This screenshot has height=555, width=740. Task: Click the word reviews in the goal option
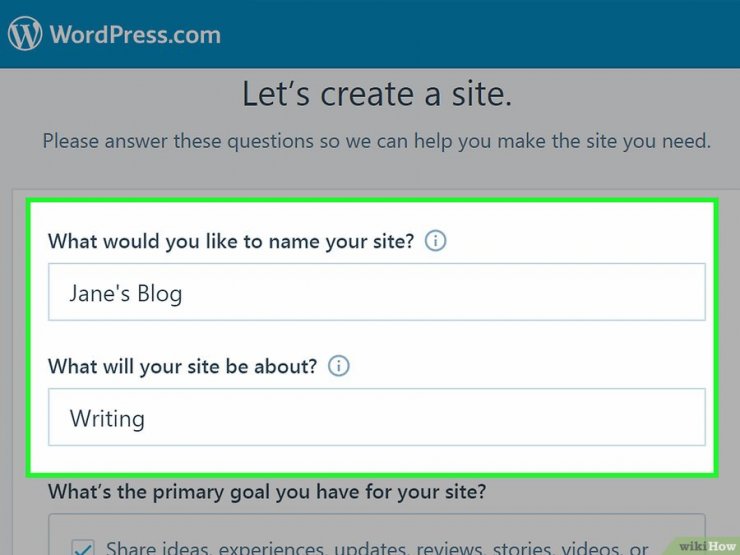click(449, 548)
